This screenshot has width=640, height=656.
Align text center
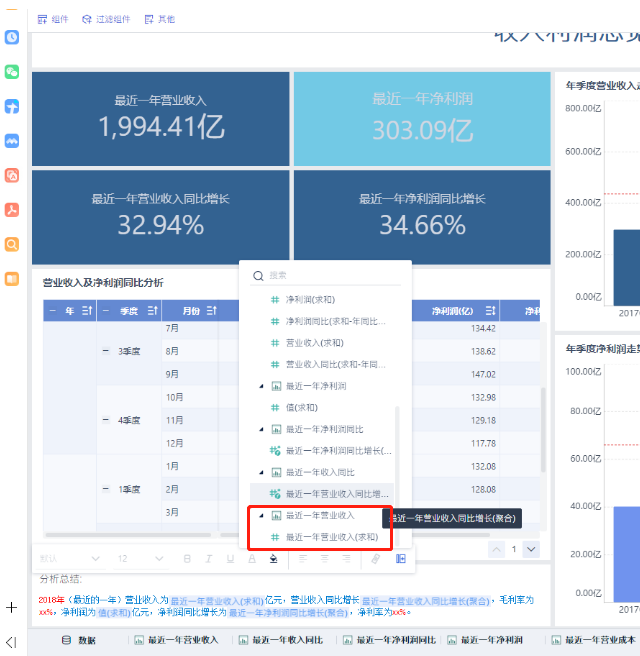[325, 559]
